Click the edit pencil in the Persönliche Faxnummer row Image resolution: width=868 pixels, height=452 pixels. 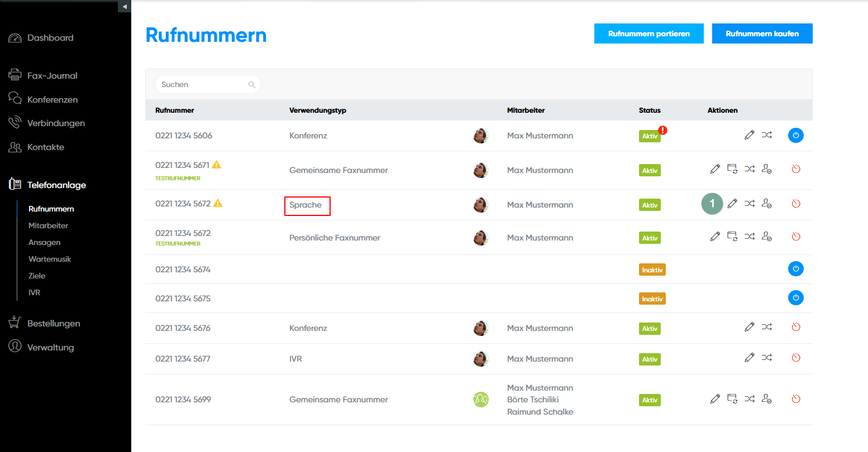[x=715, y=237]
